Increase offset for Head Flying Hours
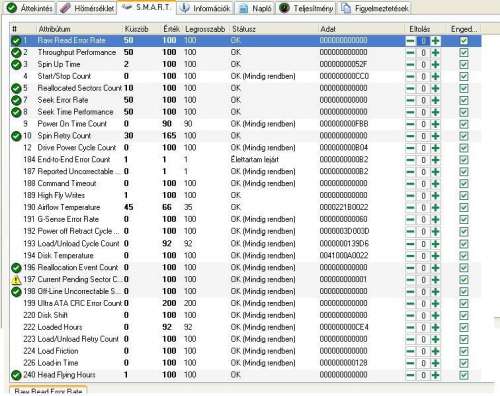Viewport: 500px width, 396px height. (435, 375)
